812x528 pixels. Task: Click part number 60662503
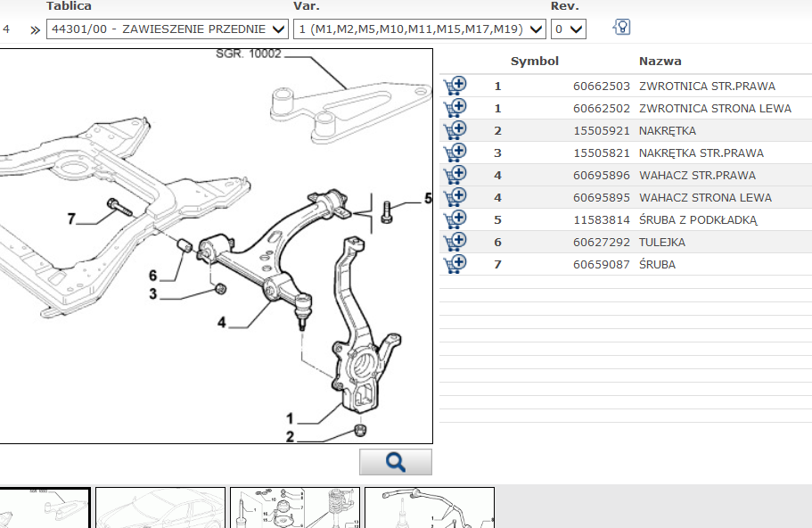(x=602, y=86)
